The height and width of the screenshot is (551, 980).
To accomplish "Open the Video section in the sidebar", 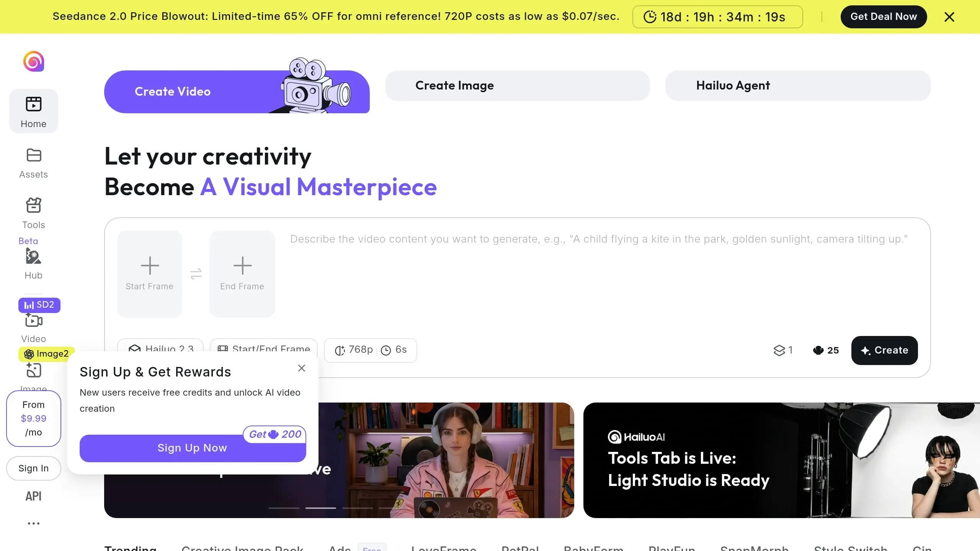I will point(34,328).
